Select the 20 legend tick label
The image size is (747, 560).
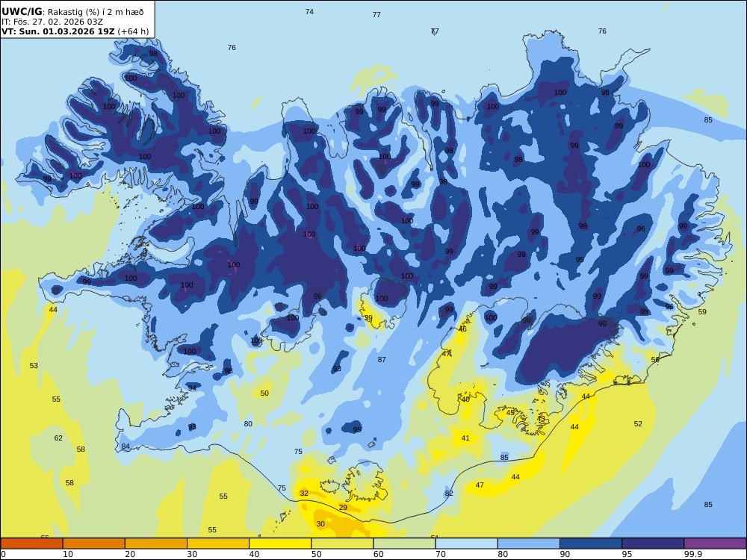130,554
